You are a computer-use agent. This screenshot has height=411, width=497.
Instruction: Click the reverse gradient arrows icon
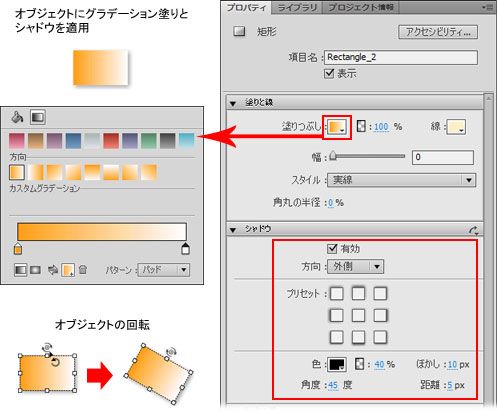coord(53,270)
